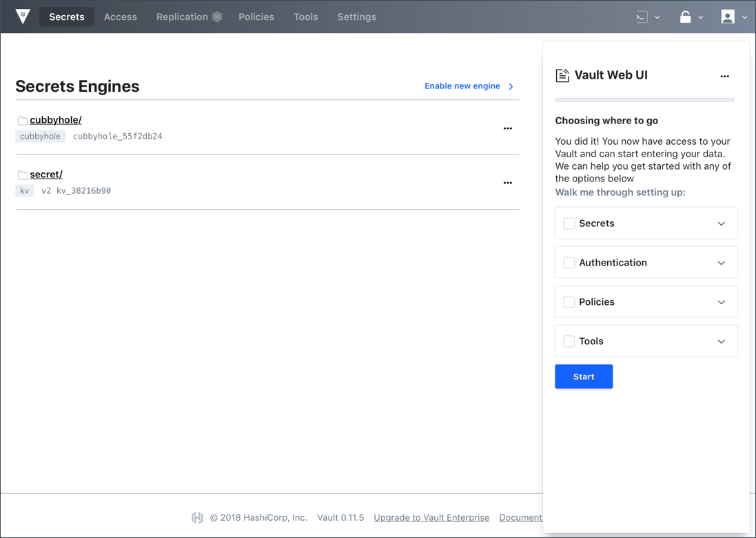The width and height of the screenshot is (756, 538).
Task: Expand the Tools wizard section chevron
Action: 722,341
